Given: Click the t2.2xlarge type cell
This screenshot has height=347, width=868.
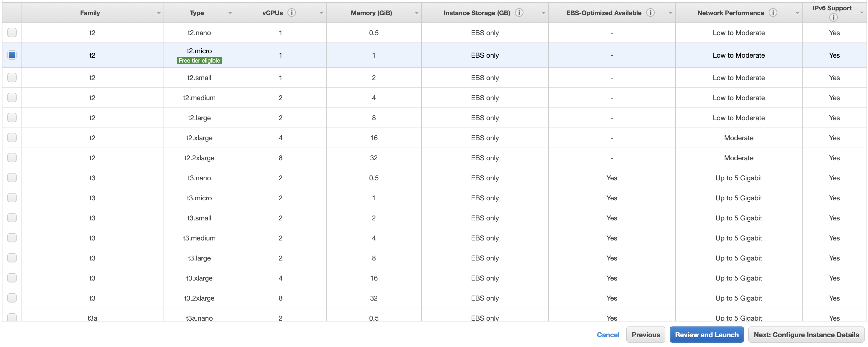Looking at the screenshot, I should click(x=199, y=158).
